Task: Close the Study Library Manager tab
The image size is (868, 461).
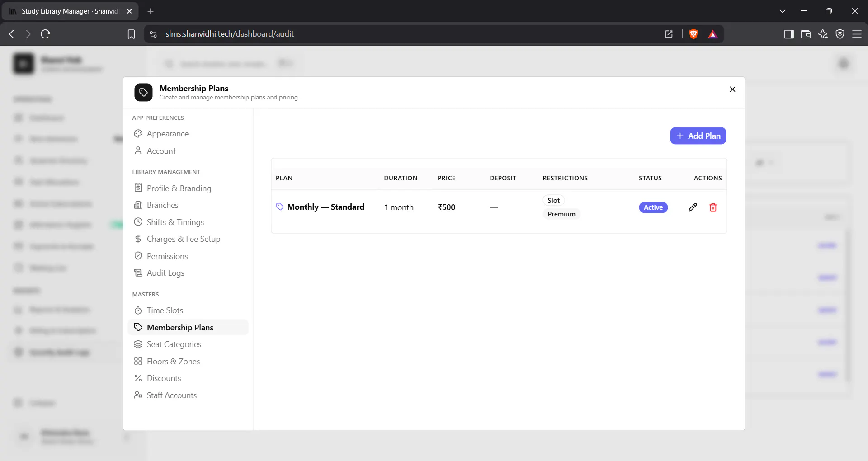Action: point(129,11)
